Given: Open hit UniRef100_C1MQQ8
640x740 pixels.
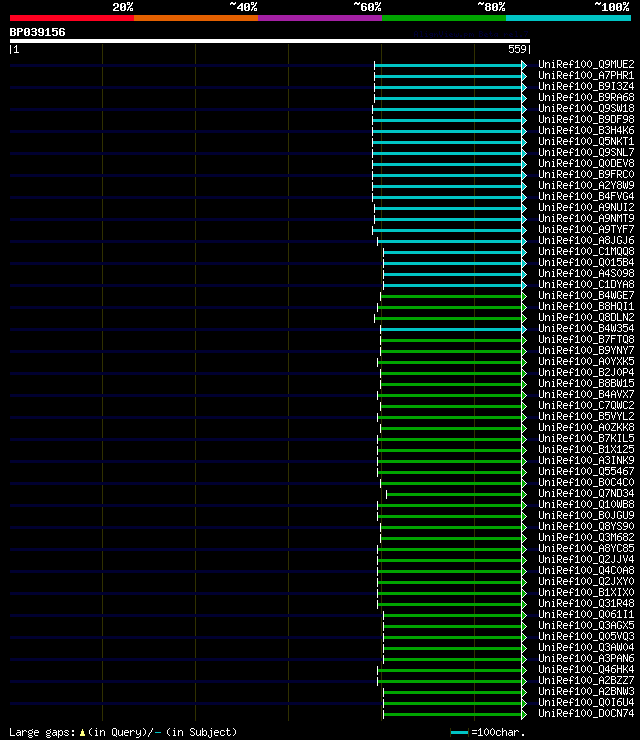Looking at the screenshot, I should click(x=586, y=251).
